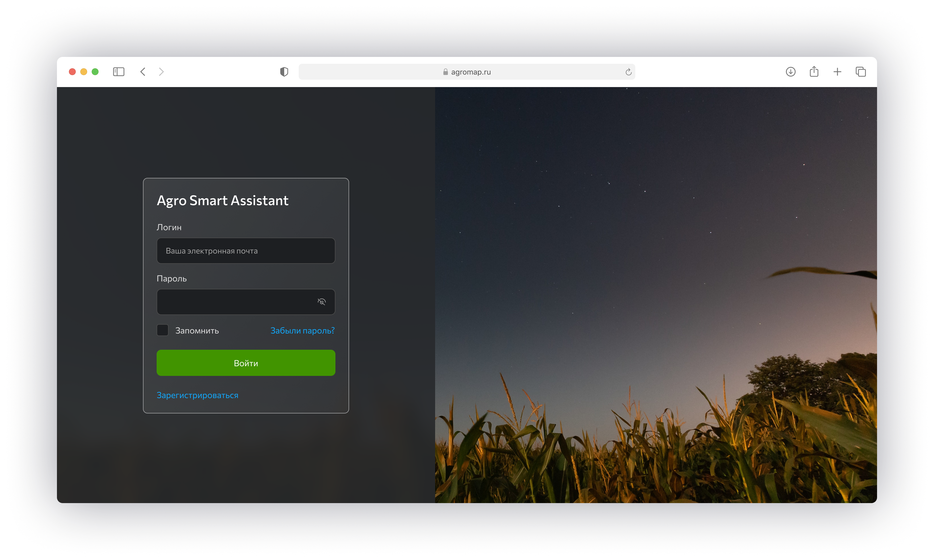
Task: Close the window with red button
Action: 73,72
